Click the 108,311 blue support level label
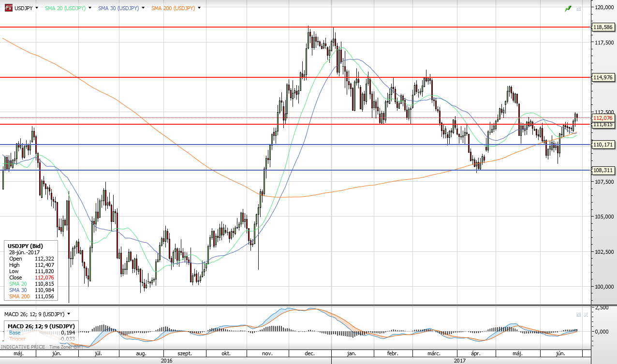Screen dimensions: 617x364 (603, 170)
